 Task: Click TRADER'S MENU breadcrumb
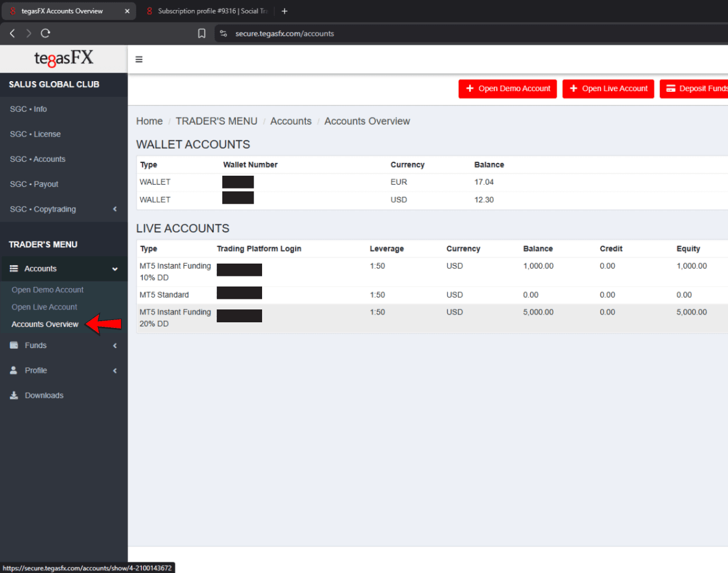[217, 121]
